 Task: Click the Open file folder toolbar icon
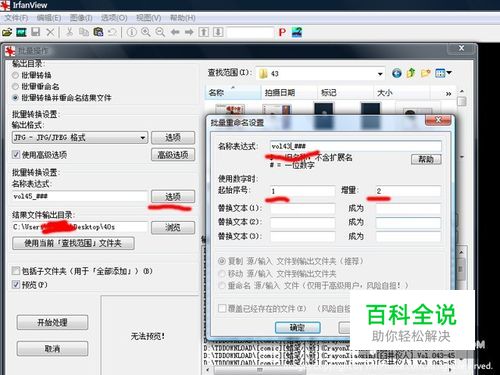point(7,32)
